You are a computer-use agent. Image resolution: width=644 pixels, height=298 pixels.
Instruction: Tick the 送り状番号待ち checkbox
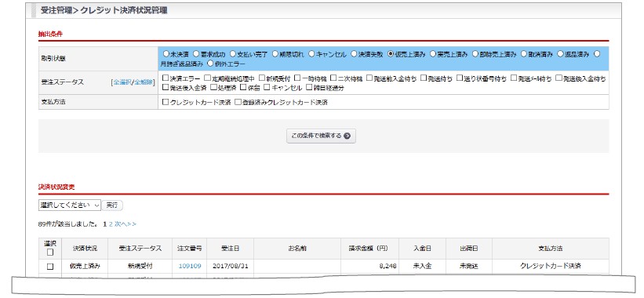[x=459, y=78]
